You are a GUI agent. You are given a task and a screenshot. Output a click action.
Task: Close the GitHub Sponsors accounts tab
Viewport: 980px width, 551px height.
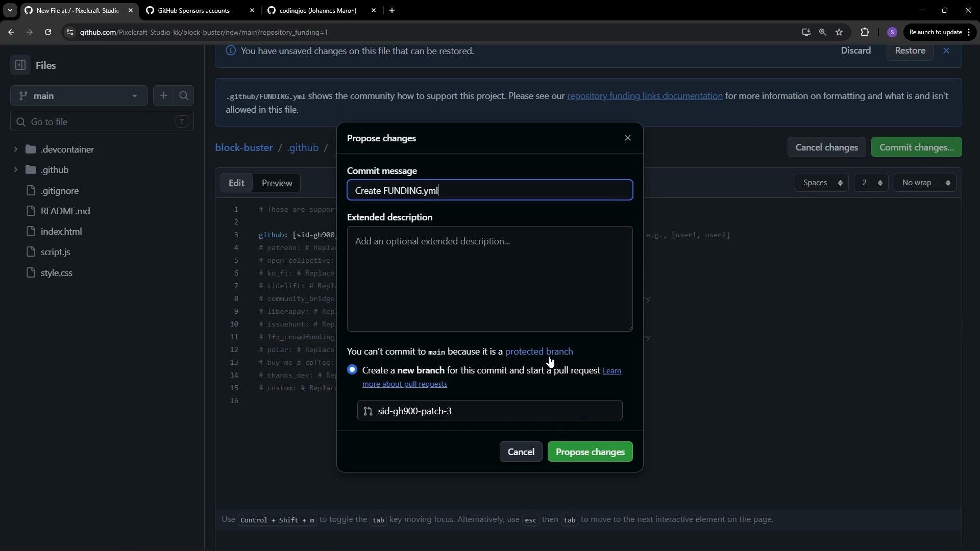252,10
